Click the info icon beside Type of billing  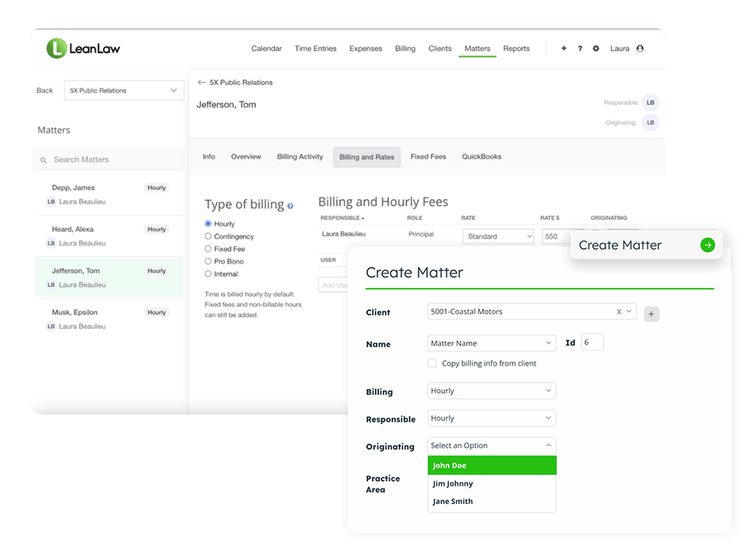coord(290,206)
